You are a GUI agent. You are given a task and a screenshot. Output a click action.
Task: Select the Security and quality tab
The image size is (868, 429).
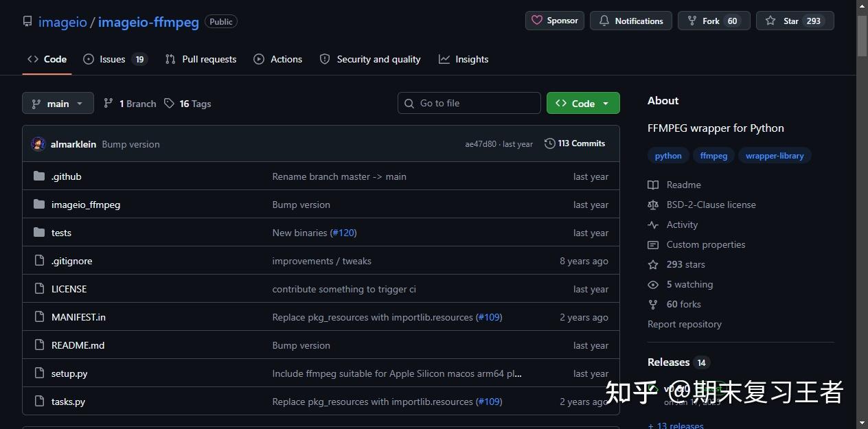pos(370,59)
